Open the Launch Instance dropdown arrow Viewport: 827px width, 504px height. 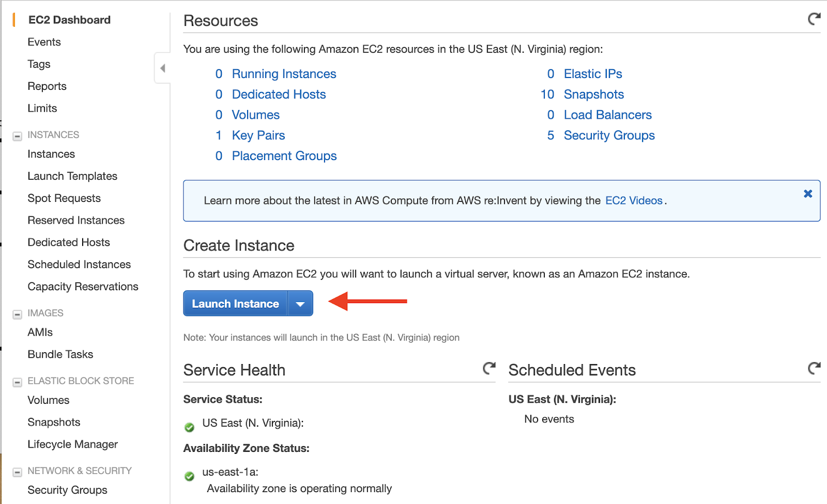point(300,304)
